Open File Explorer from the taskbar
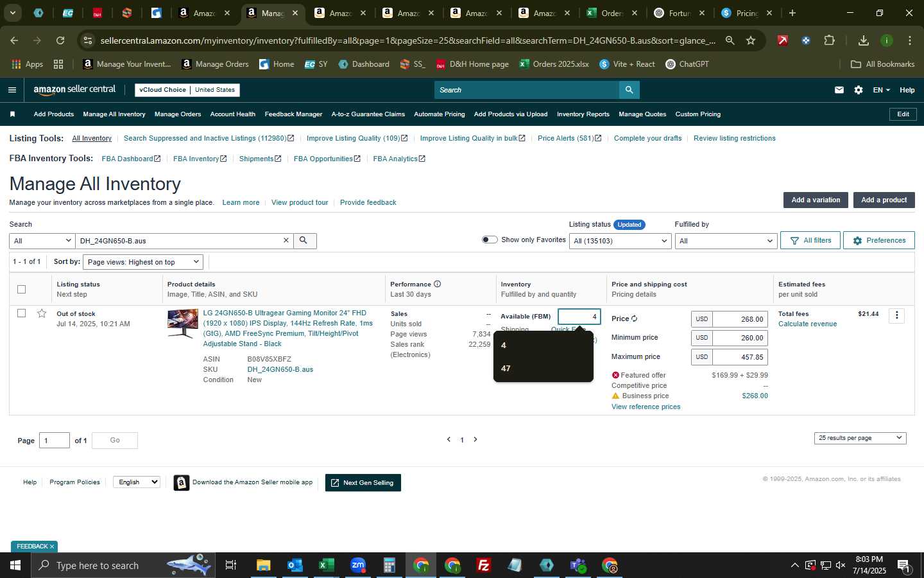This screenshot has height=578, width=924. click(263, 565)
